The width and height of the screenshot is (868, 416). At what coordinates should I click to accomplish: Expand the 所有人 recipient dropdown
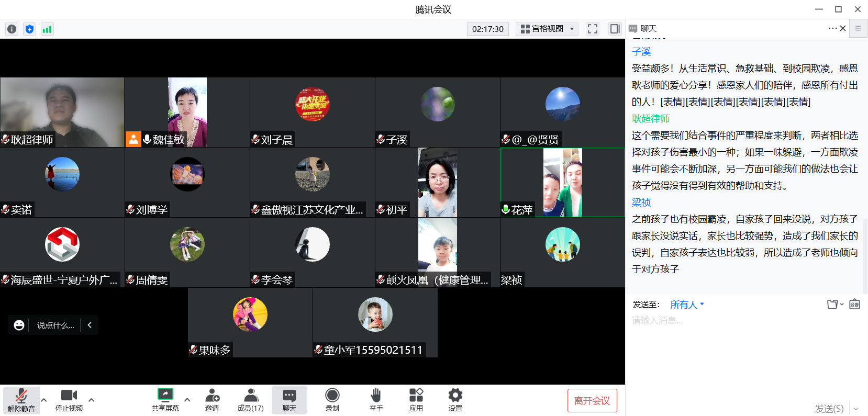coord(687,305)
